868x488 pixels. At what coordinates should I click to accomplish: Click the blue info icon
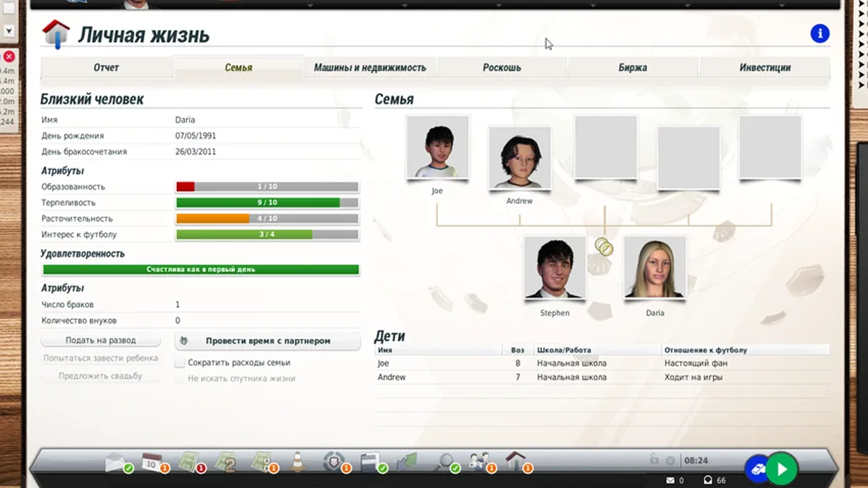pos(820,33)
